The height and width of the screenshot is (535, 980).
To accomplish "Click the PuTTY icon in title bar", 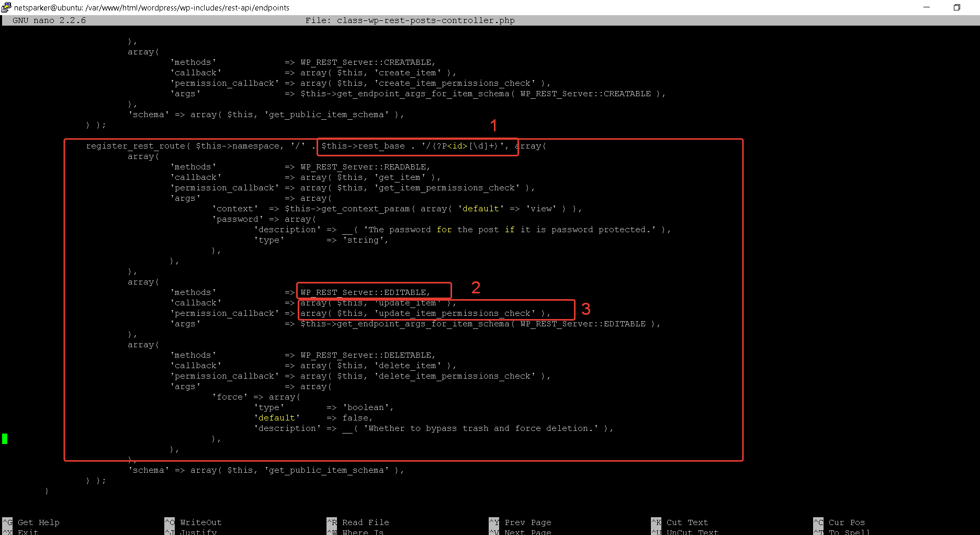I will click(x=6, y=7).
